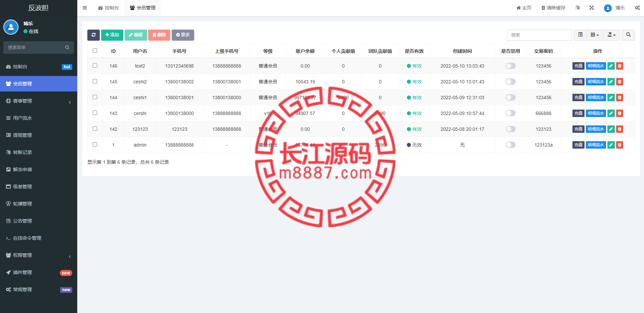The width and height of the screenshot is (644, 313).
Task: Toggle 是否禁用 switch for user cershi
Action: pos(511,113)
